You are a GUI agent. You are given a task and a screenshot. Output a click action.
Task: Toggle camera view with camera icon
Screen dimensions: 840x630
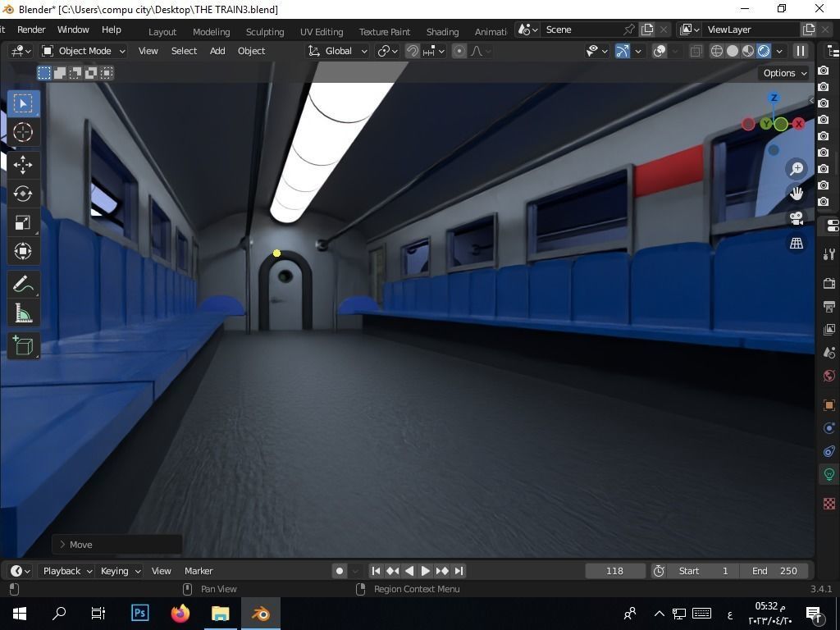pos(797,218)
